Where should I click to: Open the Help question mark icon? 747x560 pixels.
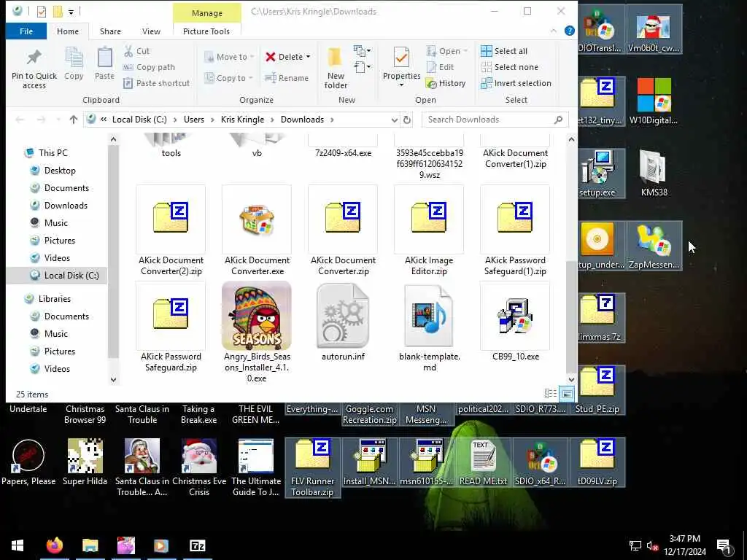tap(569, 31)
